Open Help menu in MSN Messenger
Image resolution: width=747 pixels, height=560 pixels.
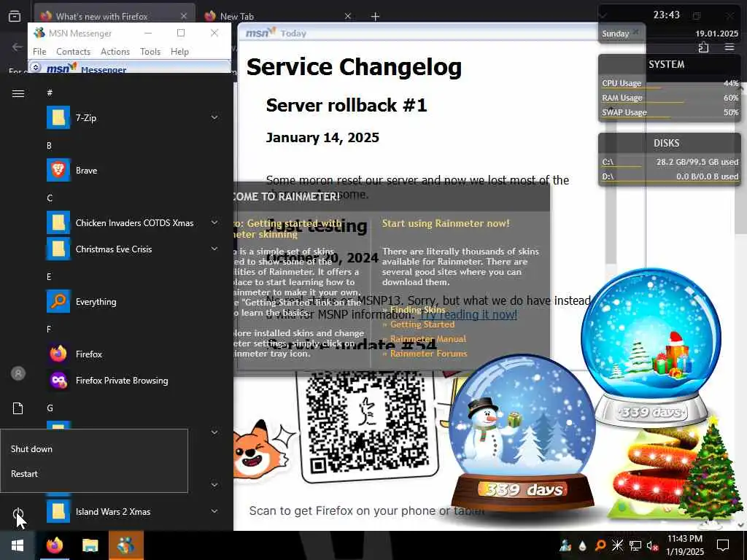(x=179, y=52)
